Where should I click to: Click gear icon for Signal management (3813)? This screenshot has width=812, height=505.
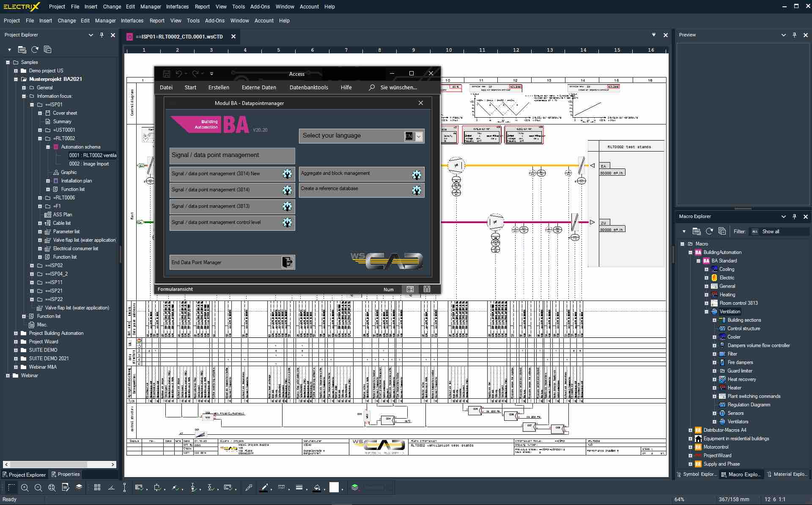coord(287,206)
